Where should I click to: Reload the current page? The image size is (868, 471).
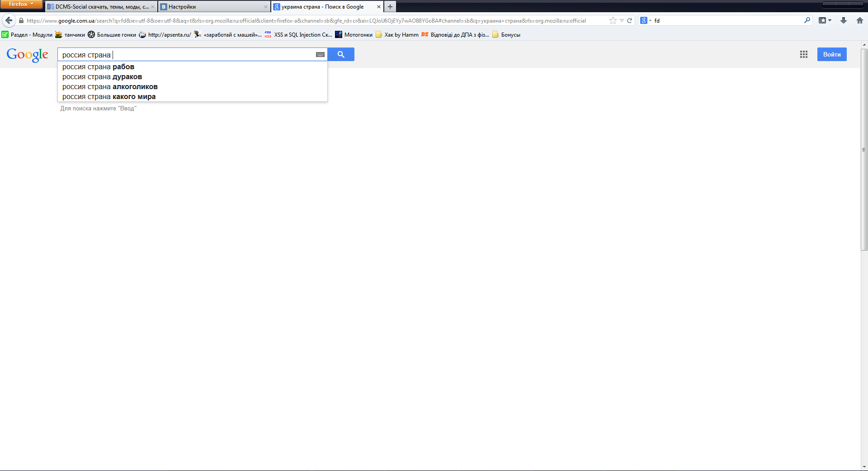click(x=629, y=20)
